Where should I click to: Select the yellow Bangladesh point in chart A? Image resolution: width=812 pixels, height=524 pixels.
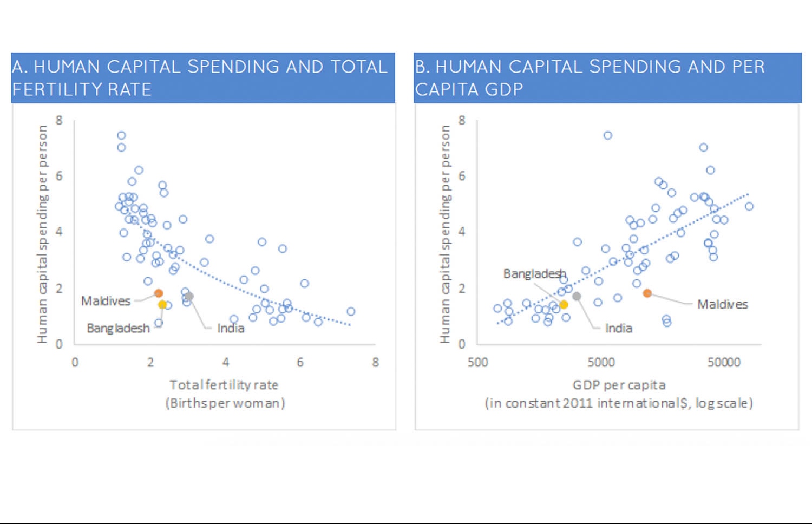tap(162, 305)
